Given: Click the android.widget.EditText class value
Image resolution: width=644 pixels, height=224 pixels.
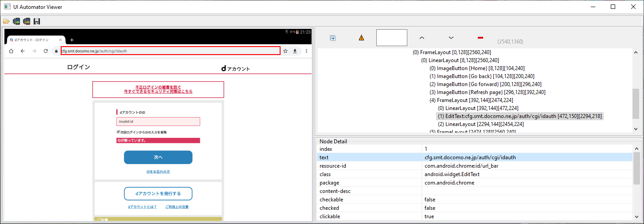Looking at the screenshot, I should pos(452,174).
